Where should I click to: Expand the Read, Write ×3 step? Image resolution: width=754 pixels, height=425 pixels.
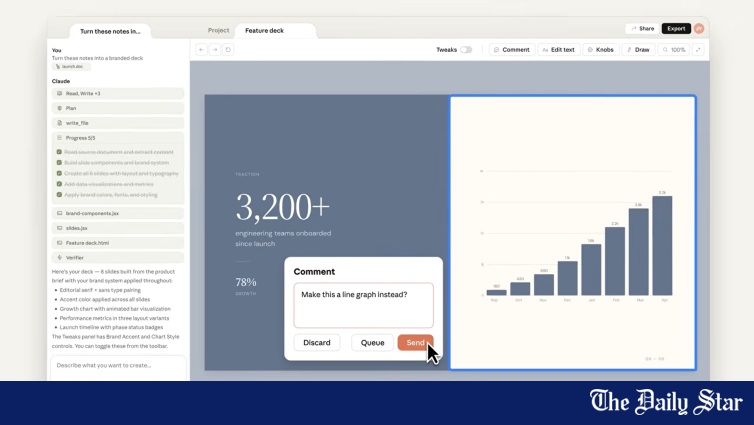pos(118,93)
